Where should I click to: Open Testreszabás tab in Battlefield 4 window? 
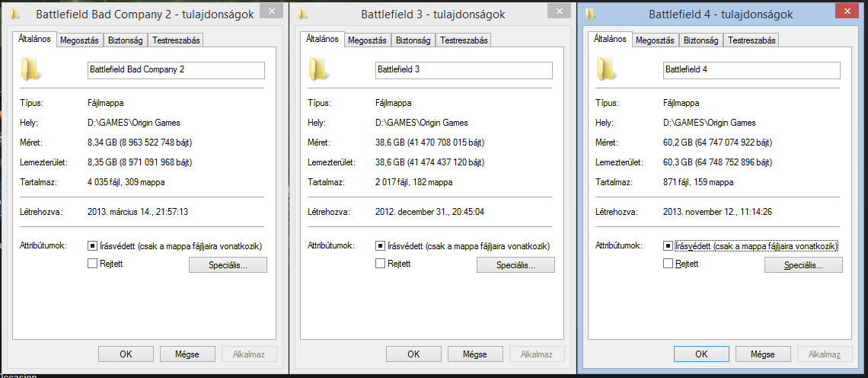[752, 40]
